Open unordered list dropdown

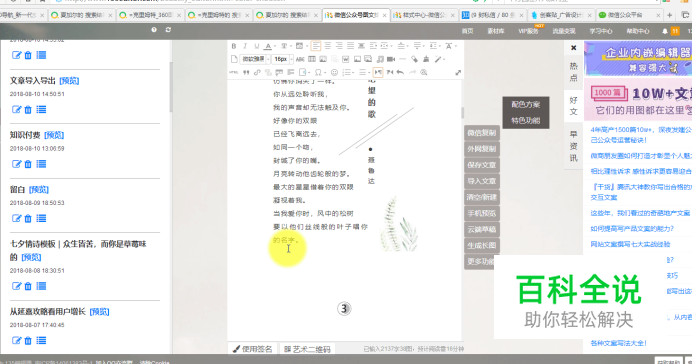(x=369, y=72)
